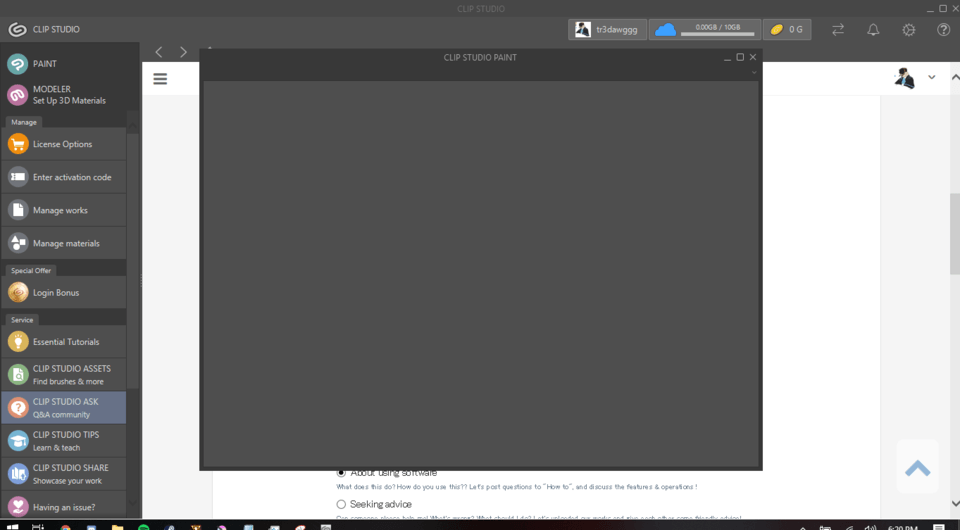Launch PAINT from the sidebar
Image resolution: width=960 pixels, height=530 pixels.
(x=64, y=64)
